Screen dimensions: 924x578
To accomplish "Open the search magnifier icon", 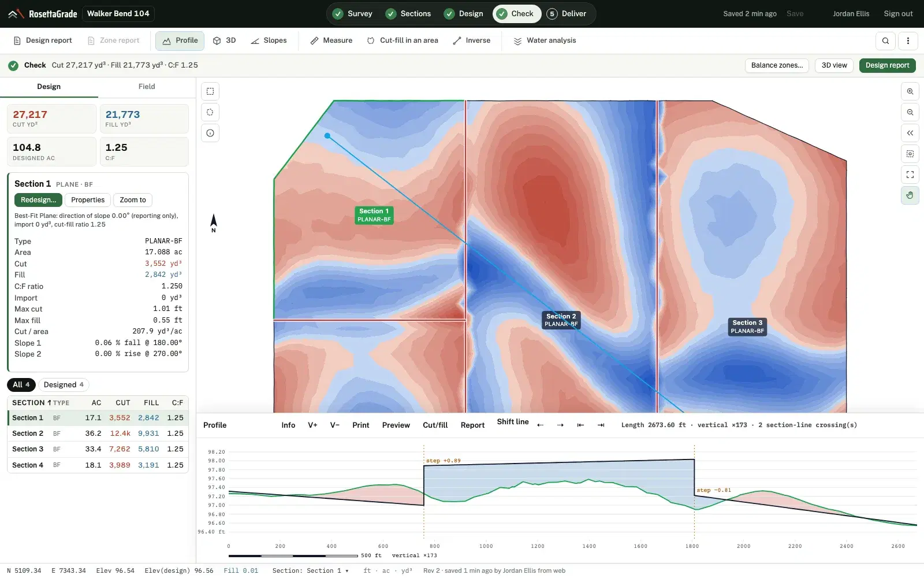I will (x=886, y=40).
